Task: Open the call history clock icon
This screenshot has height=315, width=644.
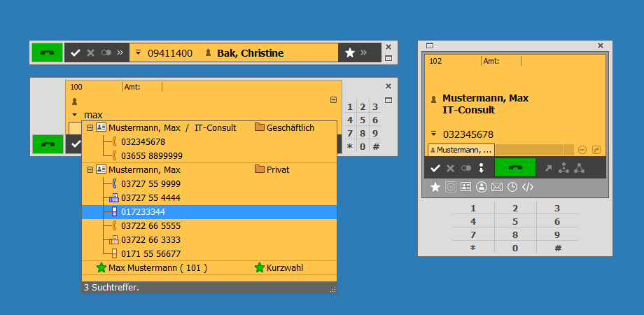Action: point(512,187)
